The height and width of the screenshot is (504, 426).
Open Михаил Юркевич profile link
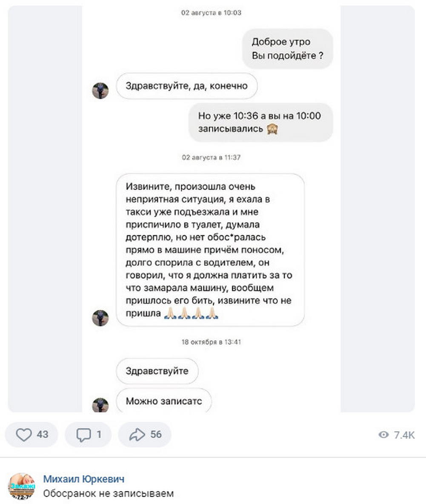83,479
